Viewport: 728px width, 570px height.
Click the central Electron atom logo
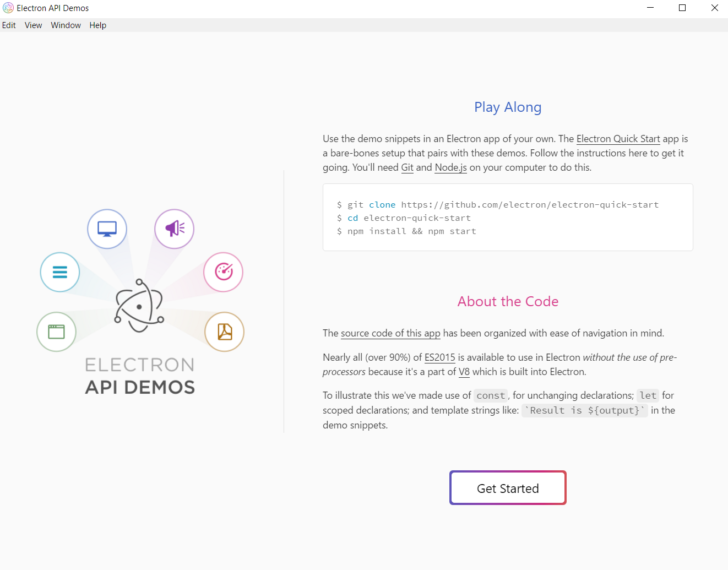point(140,306)
